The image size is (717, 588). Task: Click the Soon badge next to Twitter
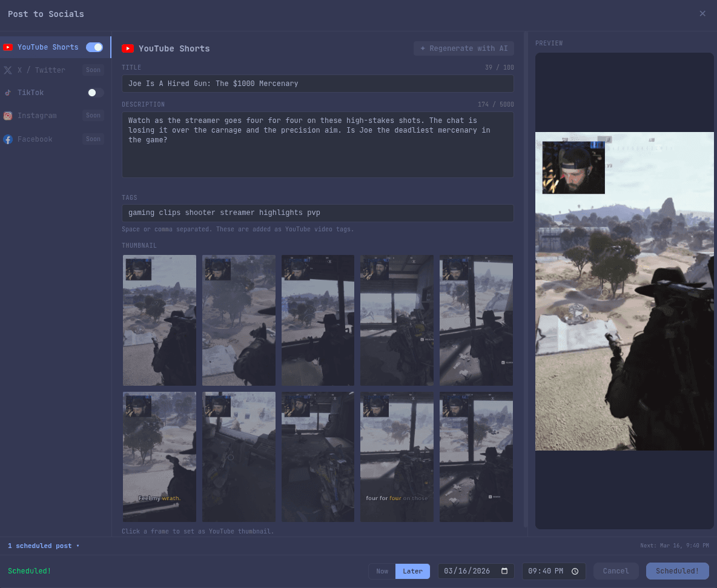pyautogui.click(x=93, y=70)
